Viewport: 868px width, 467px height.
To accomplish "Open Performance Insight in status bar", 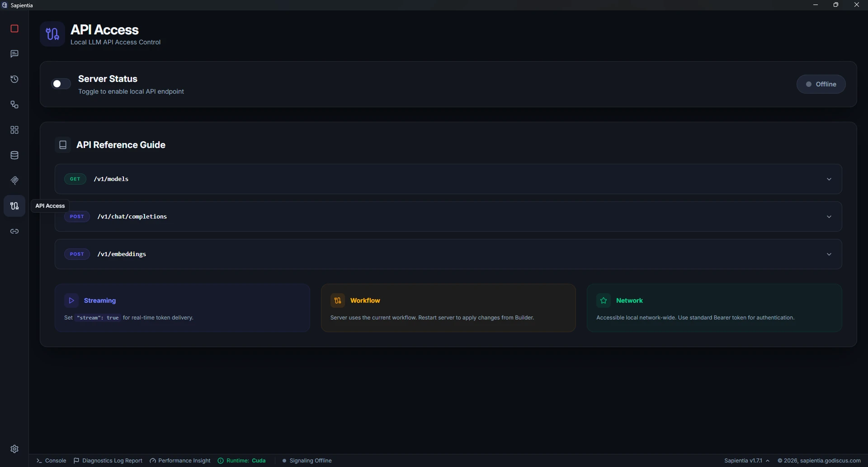I will 180,460.
